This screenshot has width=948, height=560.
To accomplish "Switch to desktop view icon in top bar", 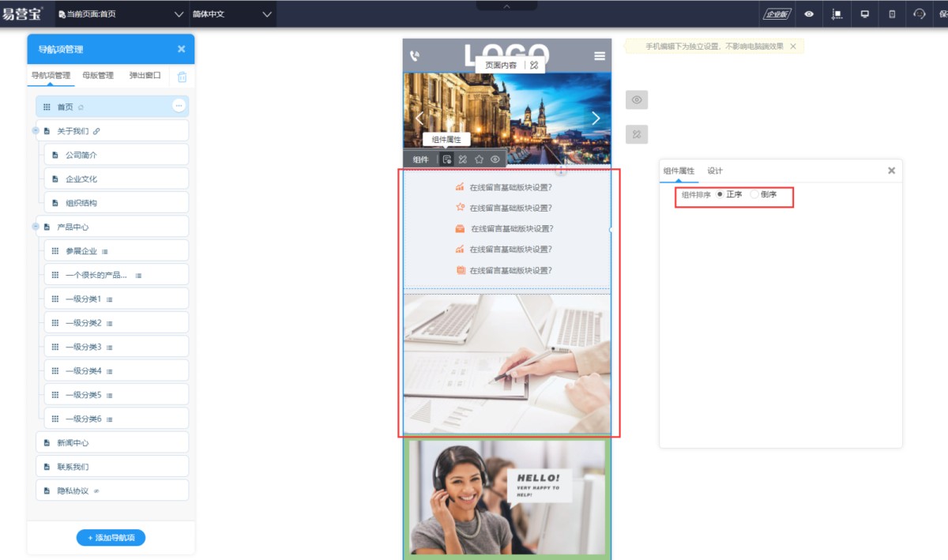I will pyautogui.click(x=865, y=13).
